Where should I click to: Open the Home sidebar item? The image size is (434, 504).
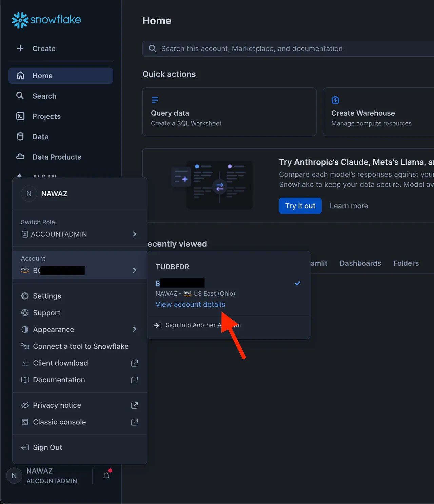pyautogui.click(x=61, y=76)
